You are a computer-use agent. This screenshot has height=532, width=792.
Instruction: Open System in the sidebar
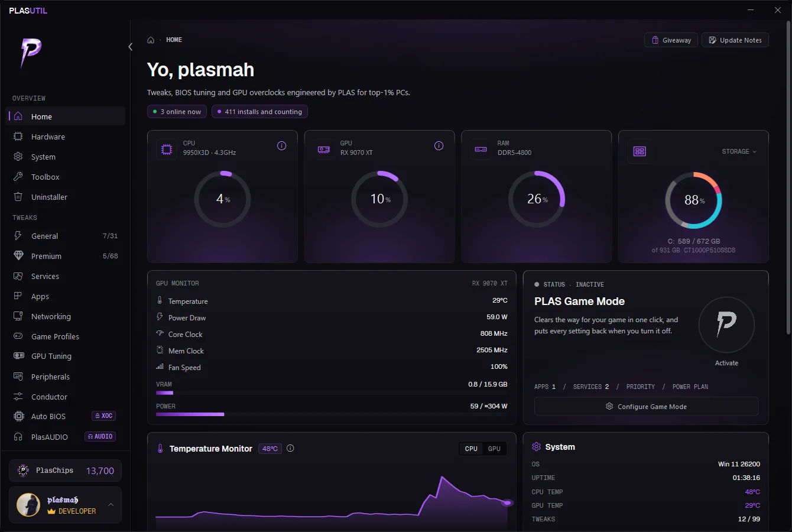pos(66,157)
